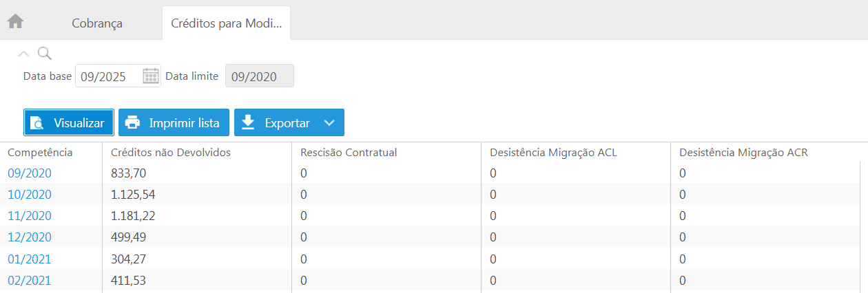Expand the Exportar dropdown arrow
Image resolution: width=868 pixels, height=293 pixels.
[x=329, y=123]
